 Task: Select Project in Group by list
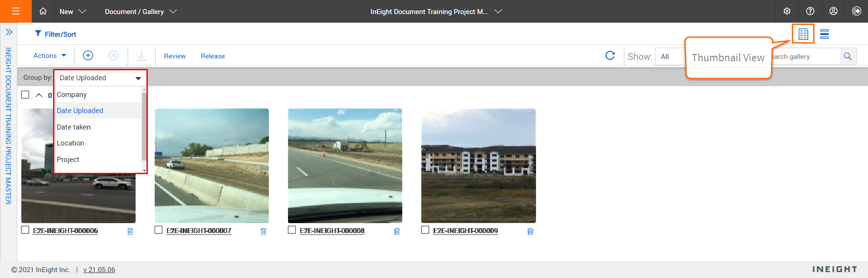98,160
